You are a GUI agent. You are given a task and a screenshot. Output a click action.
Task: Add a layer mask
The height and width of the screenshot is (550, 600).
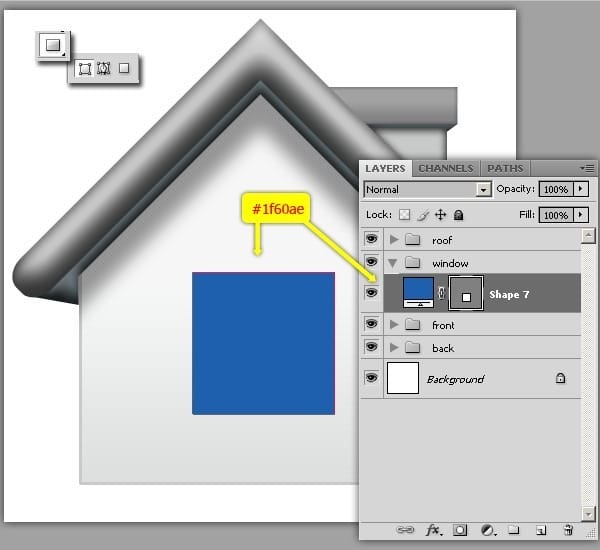461,529
